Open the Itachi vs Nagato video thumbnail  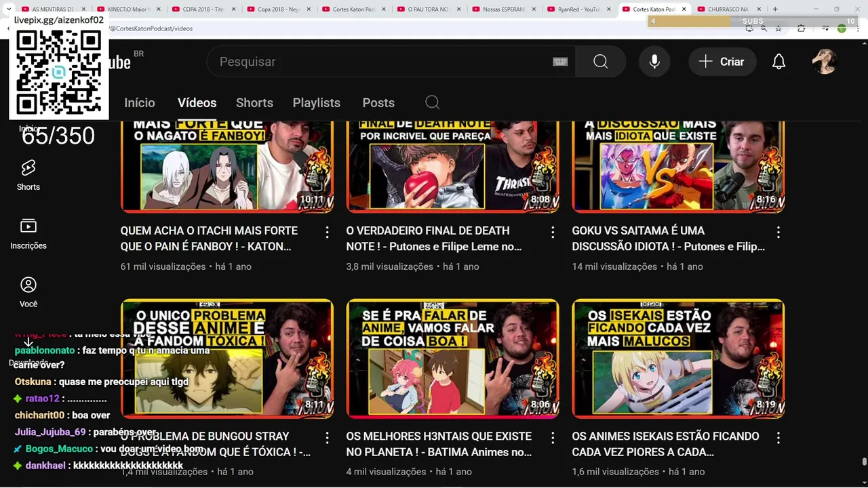(x=227, y=167)
